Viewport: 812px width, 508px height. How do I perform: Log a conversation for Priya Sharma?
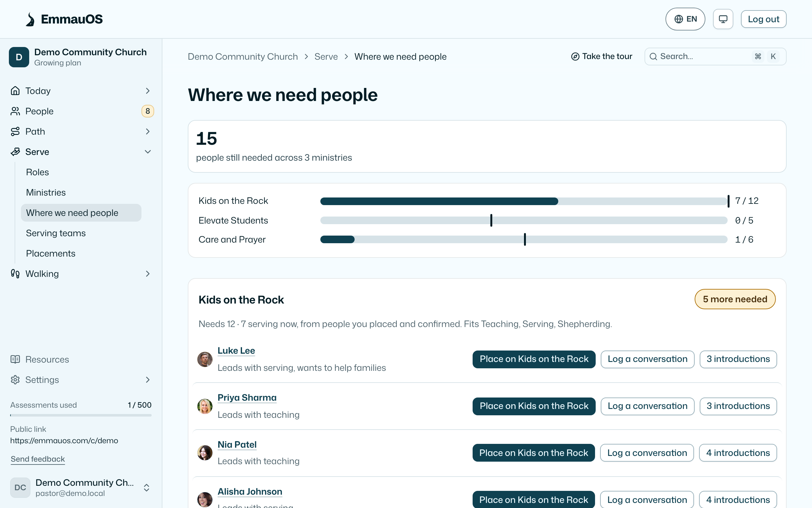tap(647, 406)
